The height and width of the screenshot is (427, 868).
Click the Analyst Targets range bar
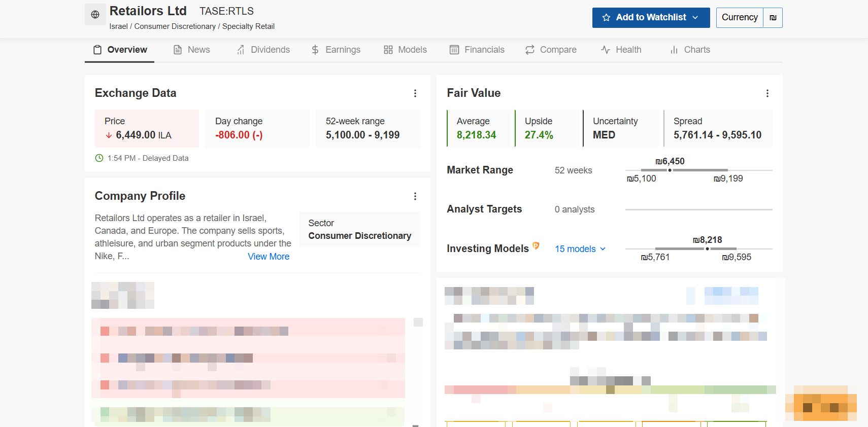pos(699,209)
